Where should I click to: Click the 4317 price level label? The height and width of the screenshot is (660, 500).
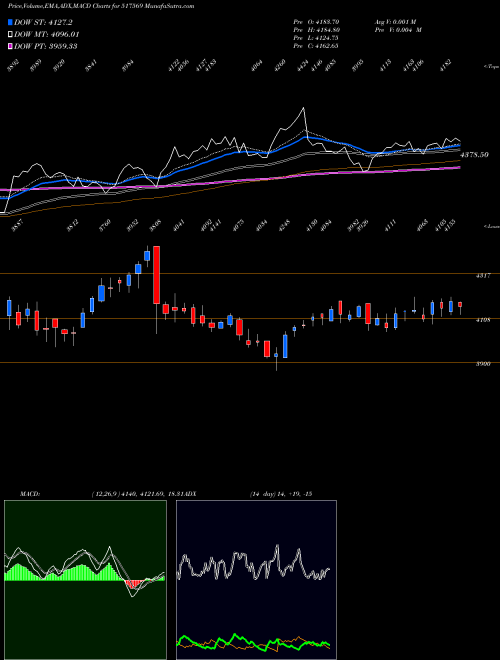[x=482, y=276]
